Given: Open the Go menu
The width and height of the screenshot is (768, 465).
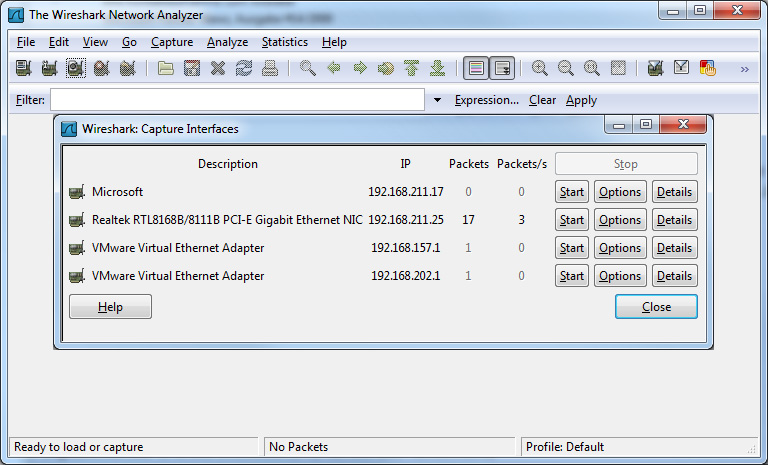Looking at the screenshot, I should tap(129, 42).
